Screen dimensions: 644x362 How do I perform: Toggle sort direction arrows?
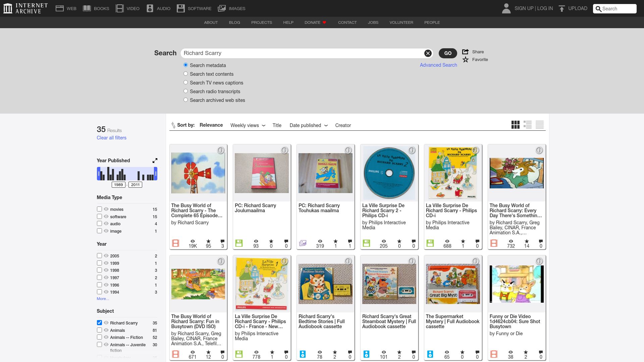173,125
